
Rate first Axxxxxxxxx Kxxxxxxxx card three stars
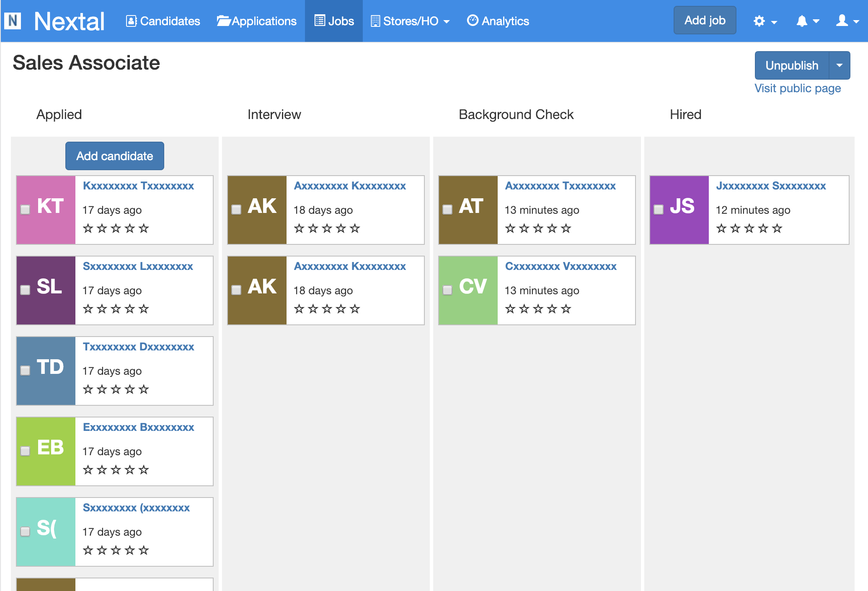click(327, 228)
